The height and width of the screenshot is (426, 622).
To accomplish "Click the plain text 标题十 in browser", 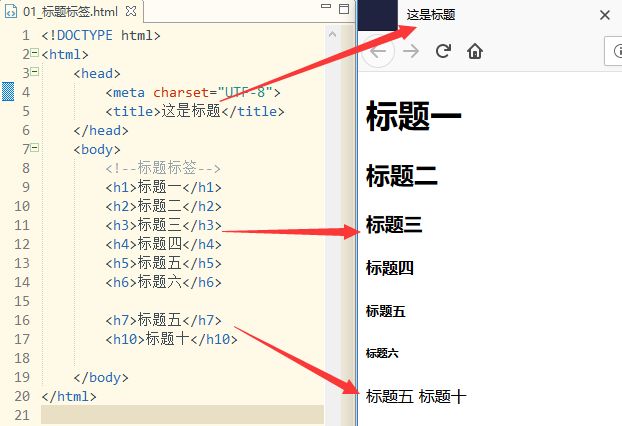I will pos(442,396).
